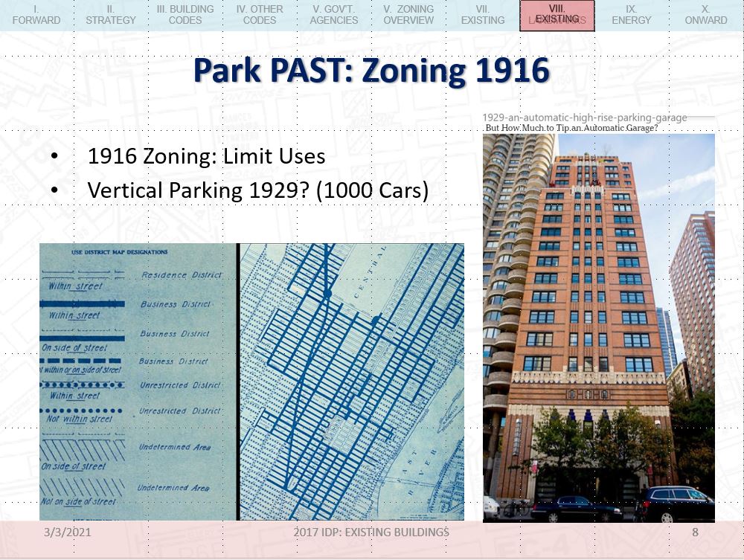Select the "2017 IDP: EXISTING BUILDINGS" footer text
744x560 pixels.
point(371,532)
